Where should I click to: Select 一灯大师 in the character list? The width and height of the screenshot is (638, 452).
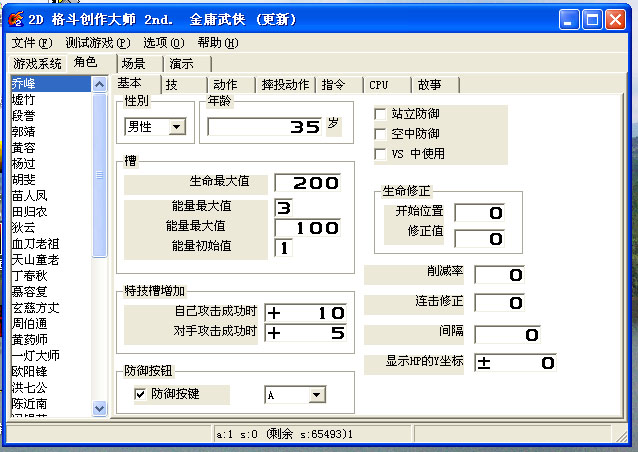pyautogui.click(x=50, y=356)
